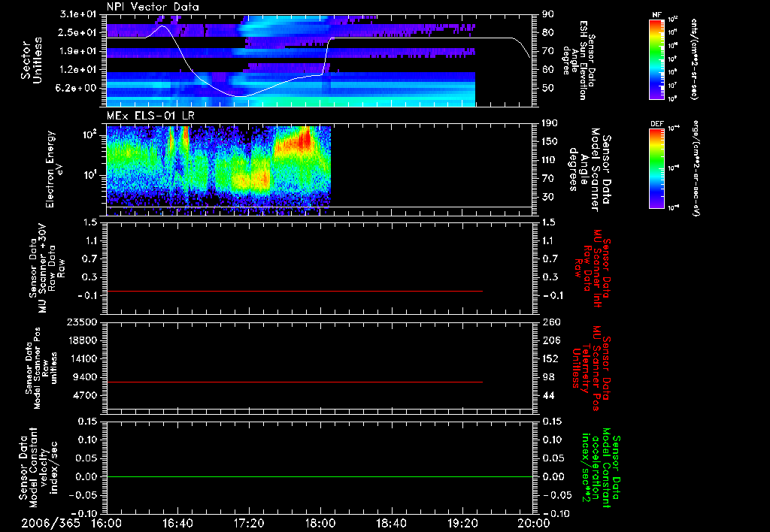The height and width of the screenshot is (532, 770).
Task: Select the red 'MU Scanner Pos Telemetry' axis title
Action: pyautogui.click(x=591, y=368)
